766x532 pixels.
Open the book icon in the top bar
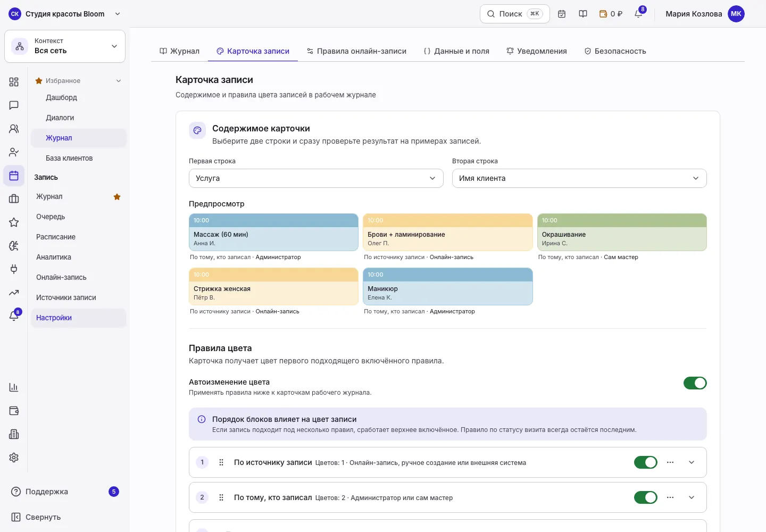(x=583, y=14)
